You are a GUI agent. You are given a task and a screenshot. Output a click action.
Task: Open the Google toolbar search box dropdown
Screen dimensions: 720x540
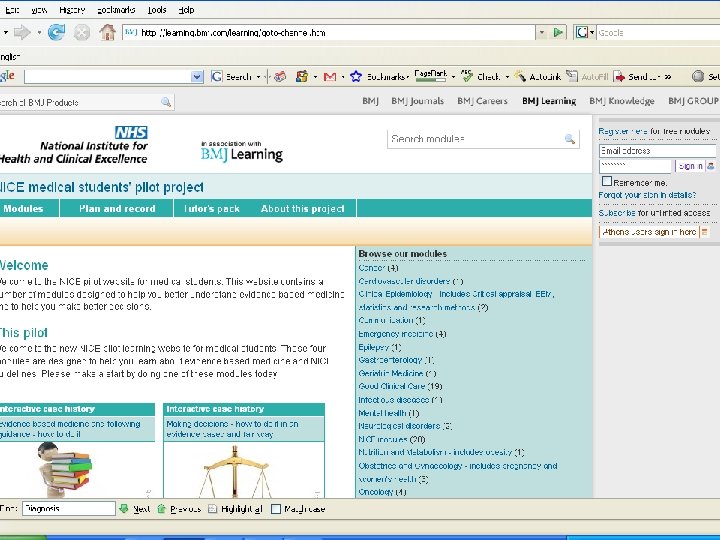pos(197,77)
